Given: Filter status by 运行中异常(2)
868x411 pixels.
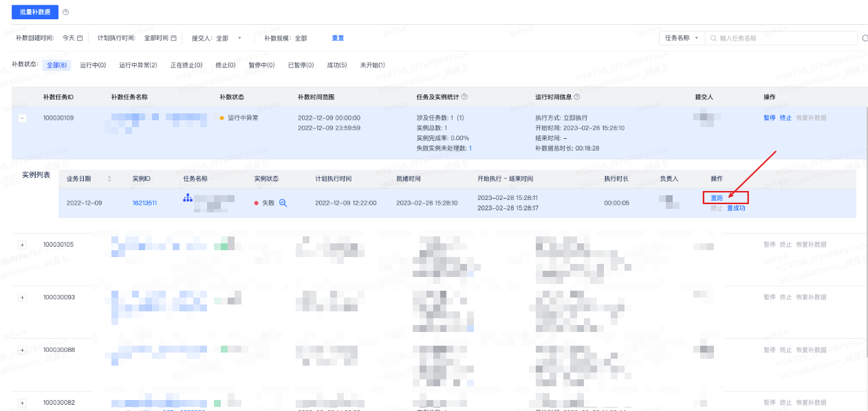Looking at the screenshot, I should coord(138,65).
